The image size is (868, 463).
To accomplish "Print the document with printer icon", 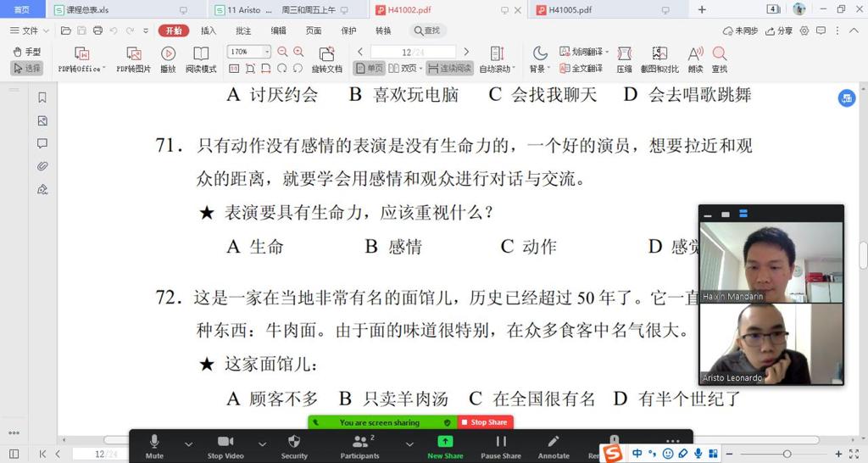I will click(x=98, y=31).
